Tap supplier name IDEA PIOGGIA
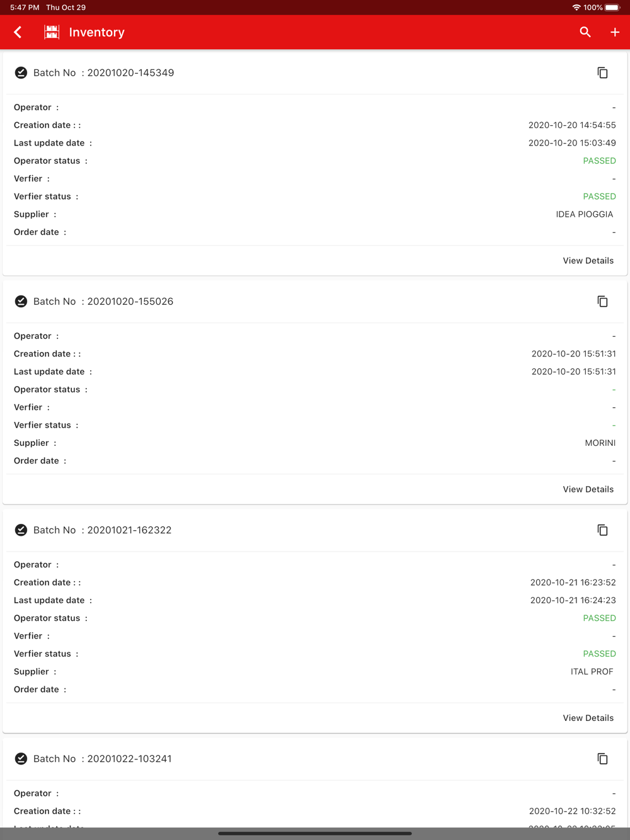The image size is (630, 840). [x=584, y=214]
